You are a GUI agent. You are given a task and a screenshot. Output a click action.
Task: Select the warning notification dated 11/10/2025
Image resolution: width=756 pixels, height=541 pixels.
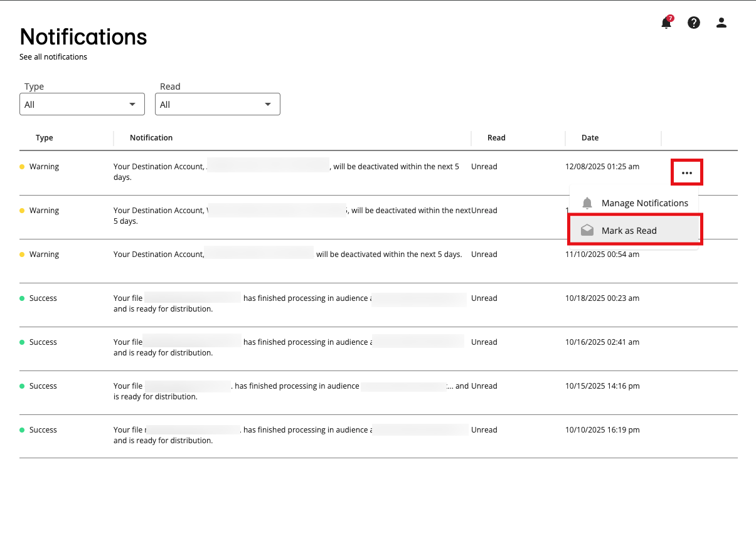tap(287, 255)
